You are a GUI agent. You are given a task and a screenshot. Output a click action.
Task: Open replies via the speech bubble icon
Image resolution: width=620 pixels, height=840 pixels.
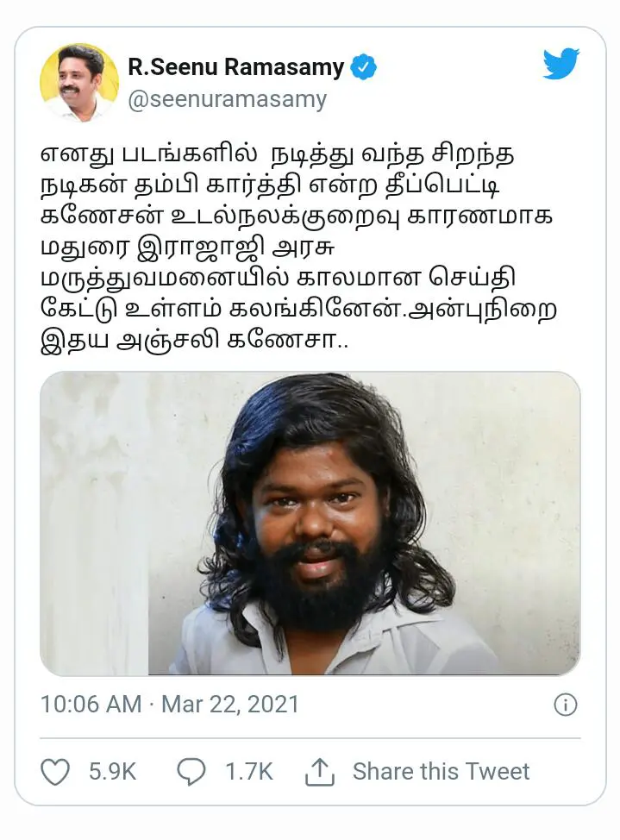point(191,772)
